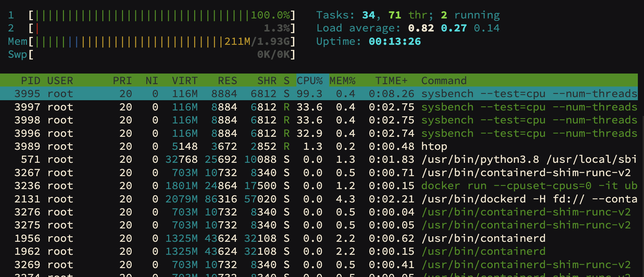Click the 100.0% CPU 1 percentage

(x=270, y=15)
